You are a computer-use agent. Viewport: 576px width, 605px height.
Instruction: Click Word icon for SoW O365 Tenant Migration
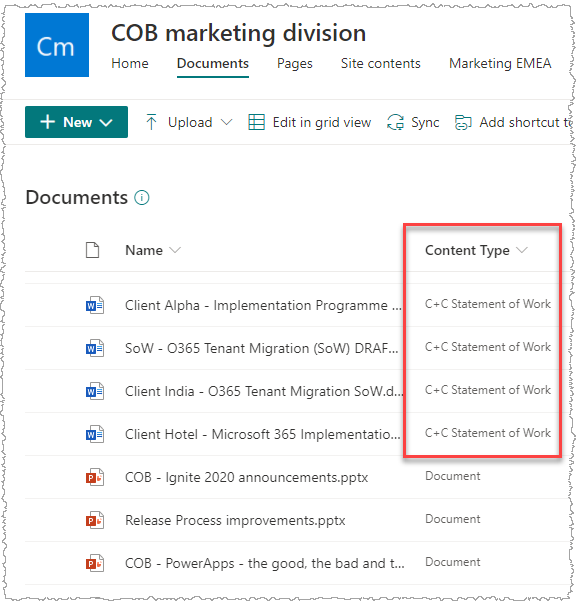click(x=95, y=348)
